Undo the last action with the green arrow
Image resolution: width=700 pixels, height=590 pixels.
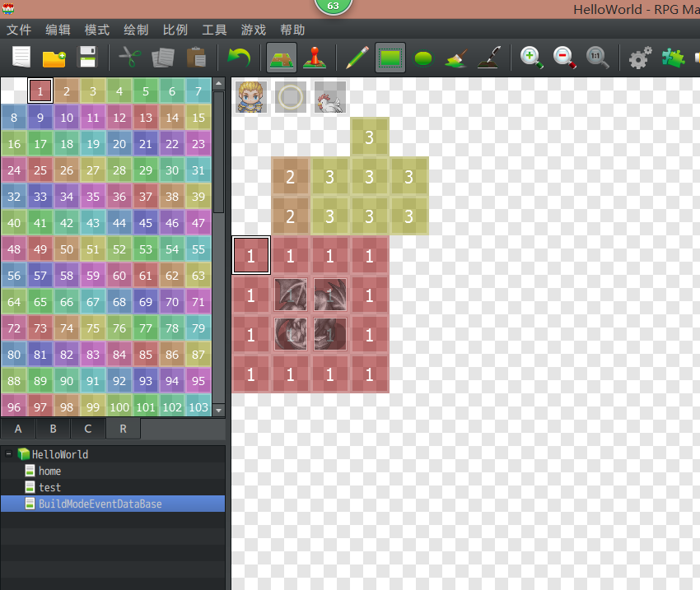coord(239,58)
